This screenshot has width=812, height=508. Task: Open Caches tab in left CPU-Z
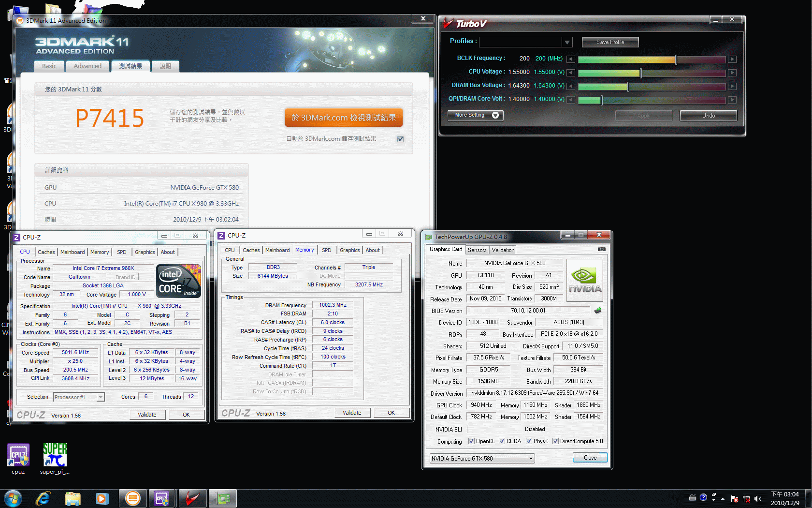tap(46, 252)
